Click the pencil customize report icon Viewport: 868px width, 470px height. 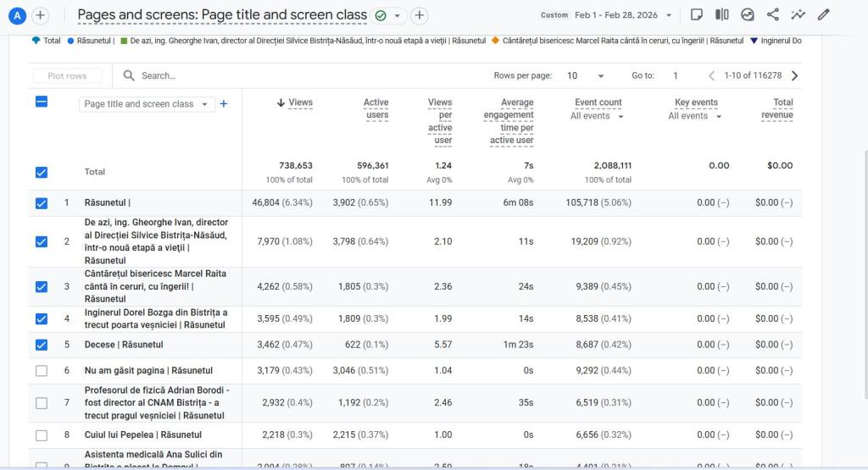[823, 14]
